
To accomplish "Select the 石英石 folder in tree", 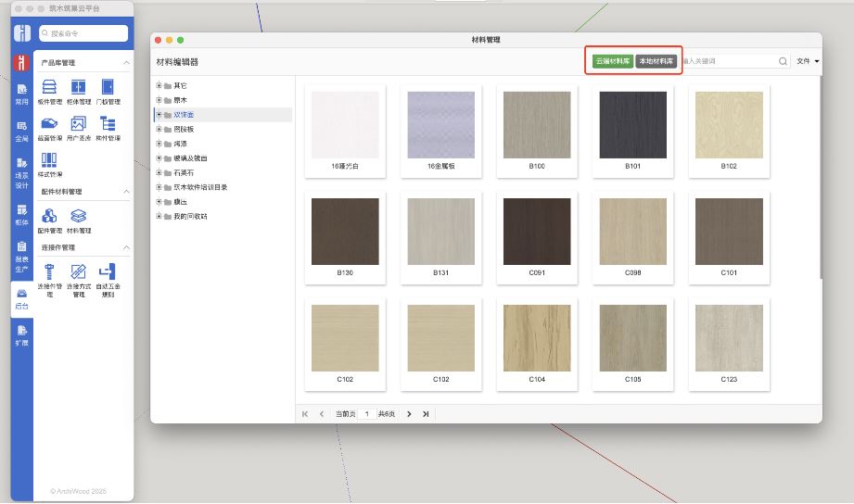I will (183, 172).
